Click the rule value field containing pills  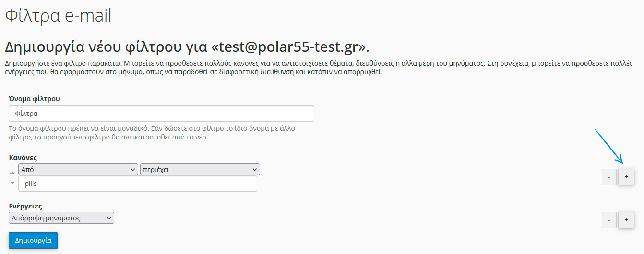[137, 184]
